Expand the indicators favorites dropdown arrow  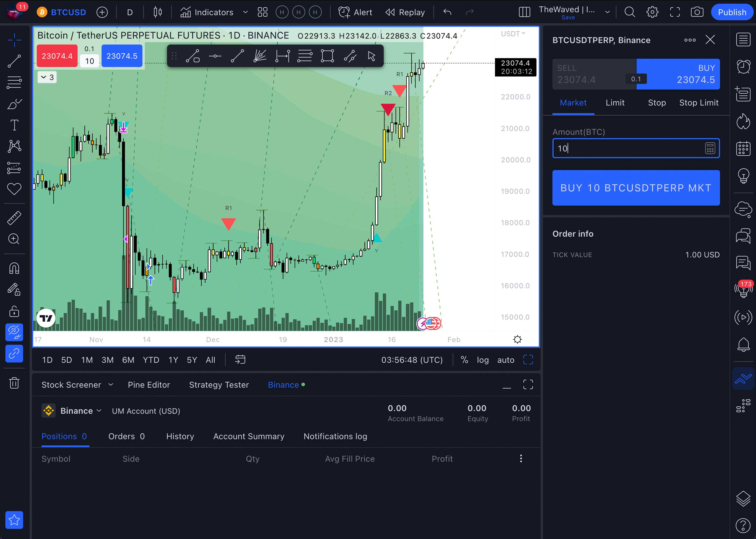coord(245,12)
